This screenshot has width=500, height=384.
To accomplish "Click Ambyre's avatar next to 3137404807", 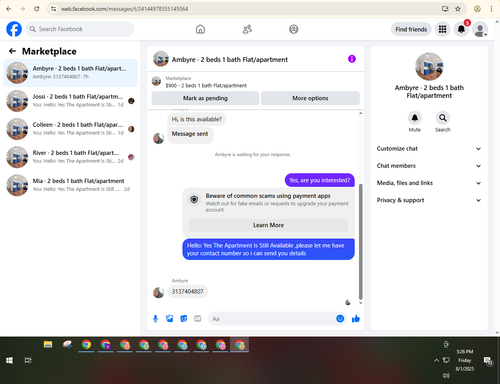I will (x=158, y=293).
